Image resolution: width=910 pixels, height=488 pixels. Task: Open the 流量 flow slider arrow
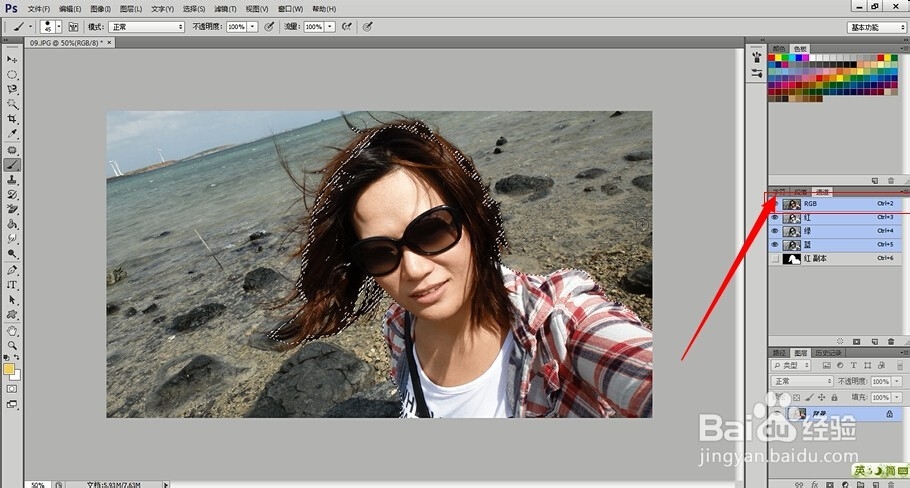[330, 27]
